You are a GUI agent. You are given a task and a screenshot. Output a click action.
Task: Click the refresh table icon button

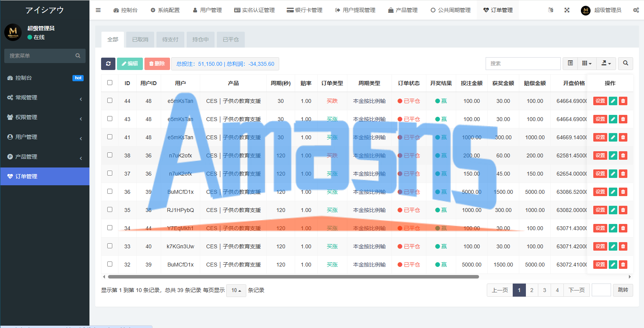pyautogui.click(x=108, y=64)
